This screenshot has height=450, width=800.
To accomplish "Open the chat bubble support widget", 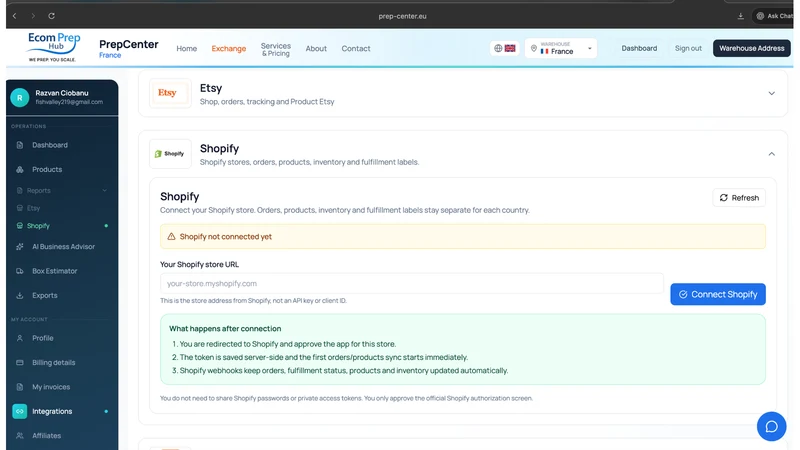I will click(771, 426).
